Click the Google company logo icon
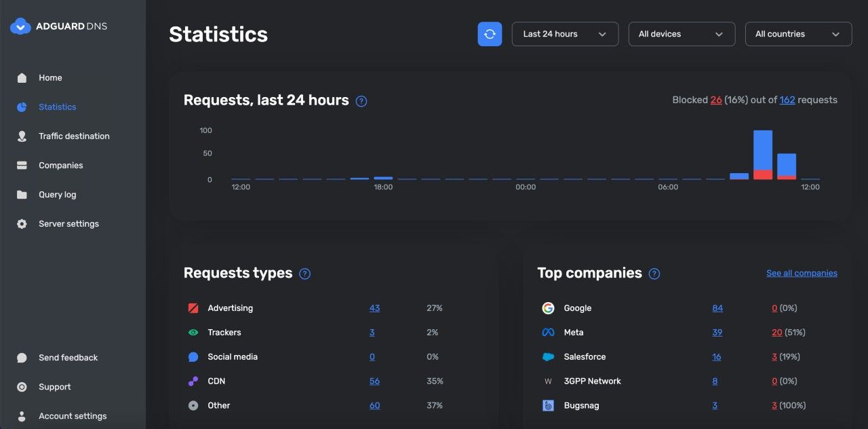868x429 pixels. click(548, 308)
